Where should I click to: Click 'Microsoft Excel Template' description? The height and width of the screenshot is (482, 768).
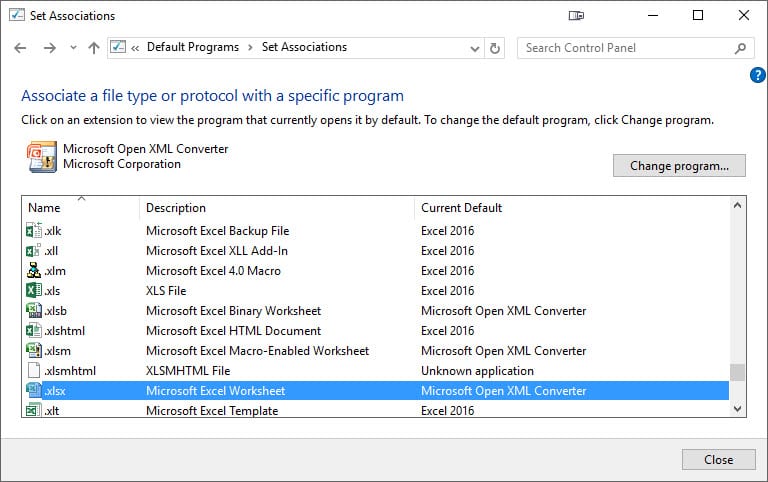212,410
